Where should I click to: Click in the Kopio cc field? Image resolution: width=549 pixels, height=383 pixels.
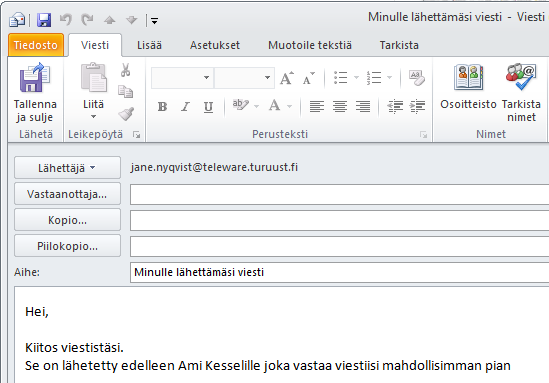[339, 221]
